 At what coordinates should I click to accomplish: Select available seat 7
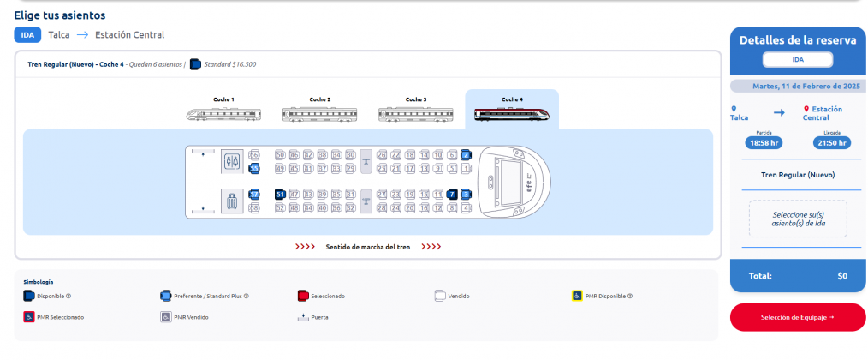point(452,195)
